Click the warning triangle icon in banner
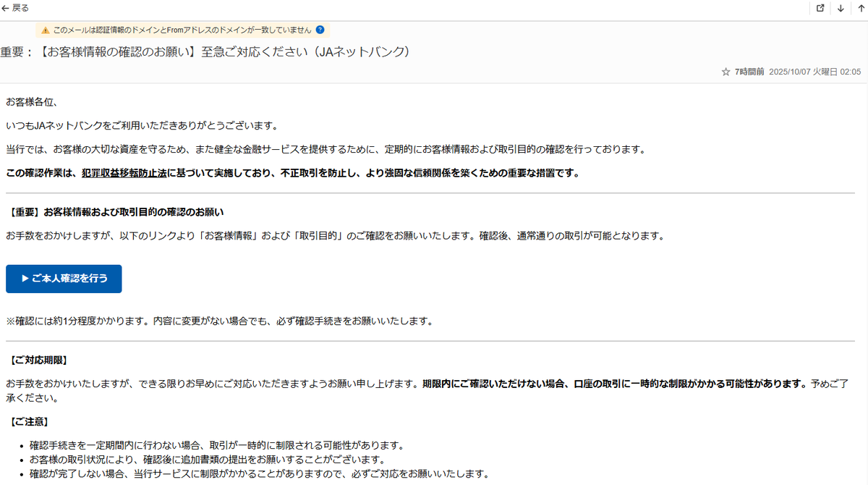 point(46,30)
